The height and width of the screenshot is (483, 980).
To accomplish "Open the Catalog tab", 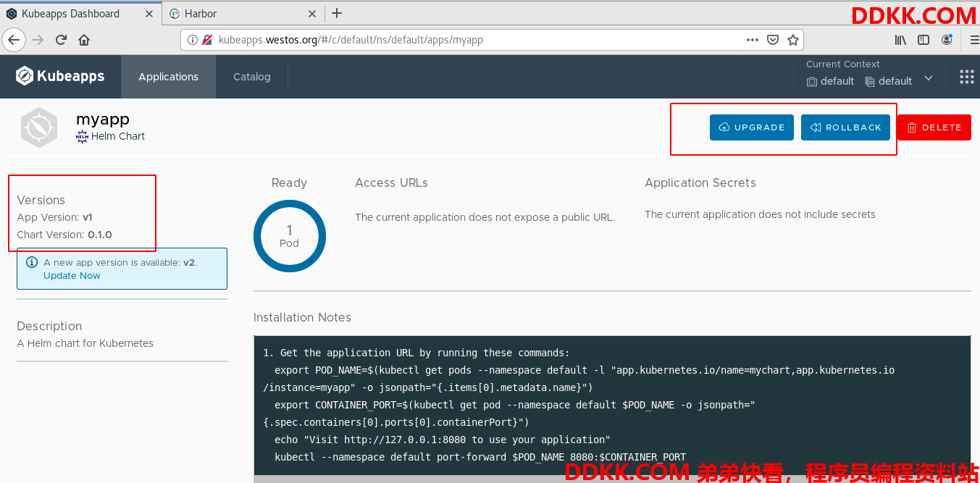I will click(x=252, y=77).
